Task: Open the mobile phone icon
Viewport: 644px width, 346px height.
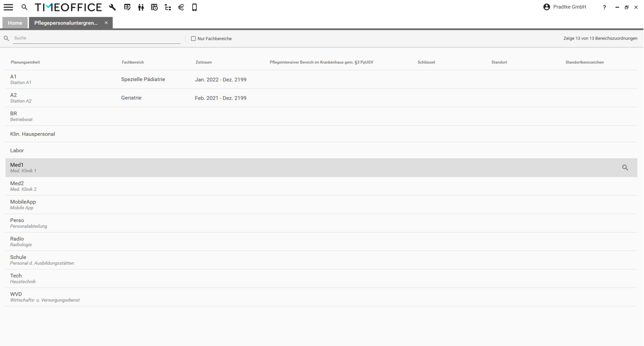Action: (x=195, y=7)
